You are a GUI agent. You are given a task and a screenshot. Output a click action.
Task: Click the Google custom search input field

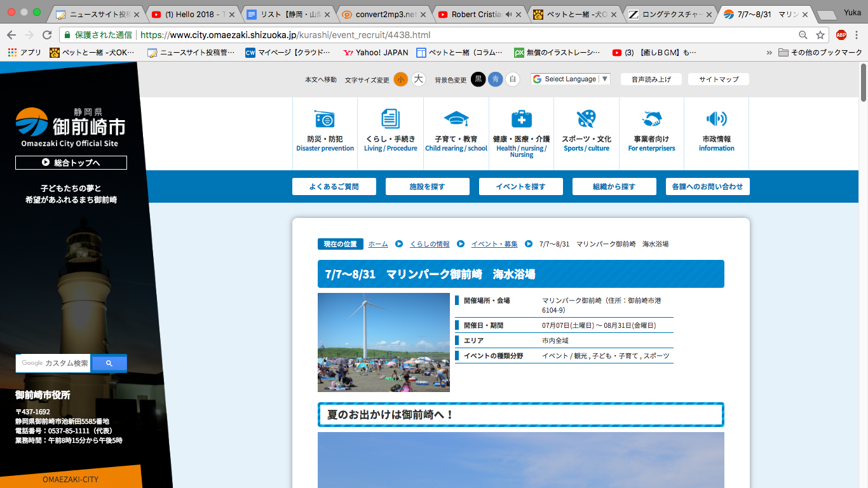(x=53, y=363)
